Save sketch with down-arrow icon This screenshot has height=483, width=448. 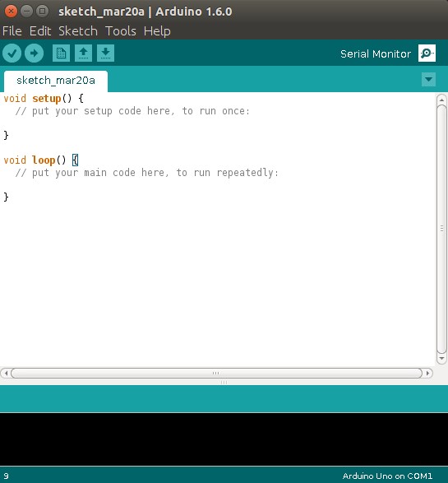tap(105, 53)
